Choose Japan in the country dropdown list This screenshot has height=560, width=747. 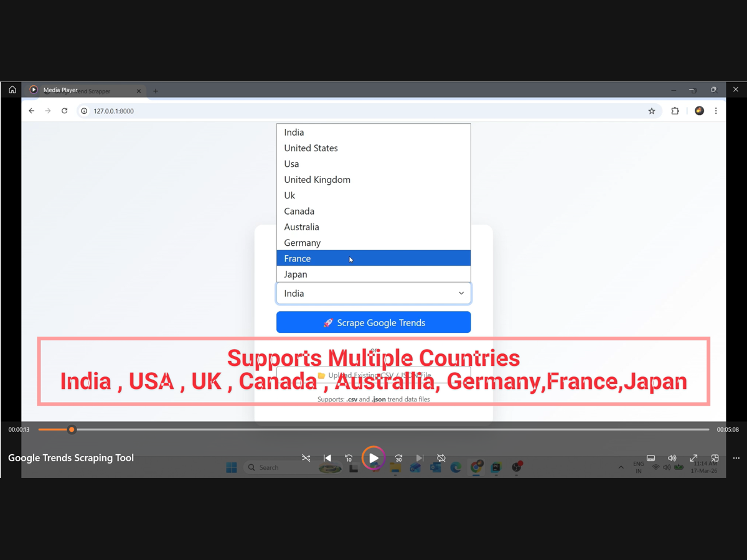374,274
